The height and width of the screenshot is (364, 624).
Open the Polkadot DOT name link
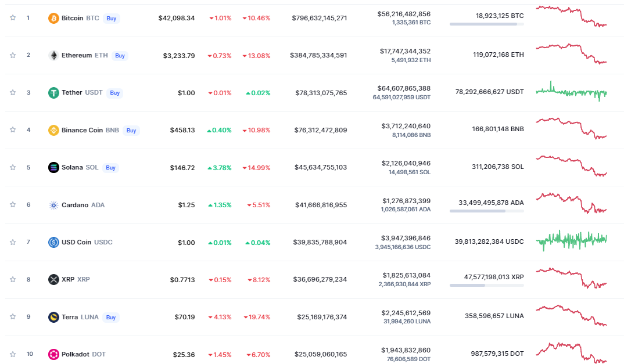(x=84, y=354)
